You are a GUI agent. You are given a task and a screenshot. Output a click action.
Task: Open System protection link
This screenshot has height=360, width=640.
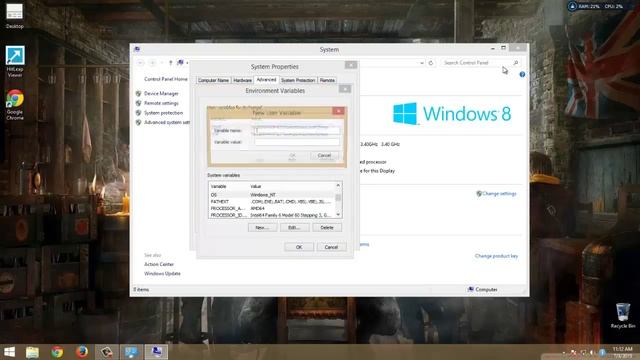click(163, 113)
